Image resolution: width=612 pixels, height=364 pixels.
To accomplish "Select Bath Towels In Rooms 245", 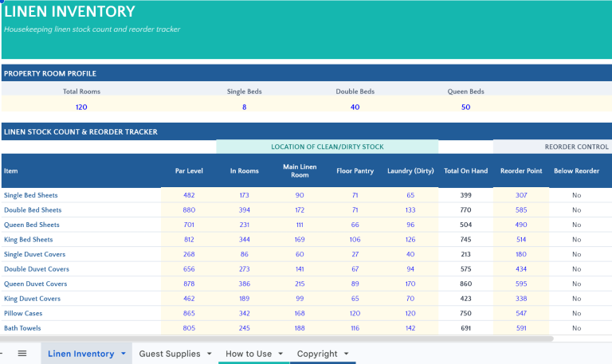I will 245,328.
